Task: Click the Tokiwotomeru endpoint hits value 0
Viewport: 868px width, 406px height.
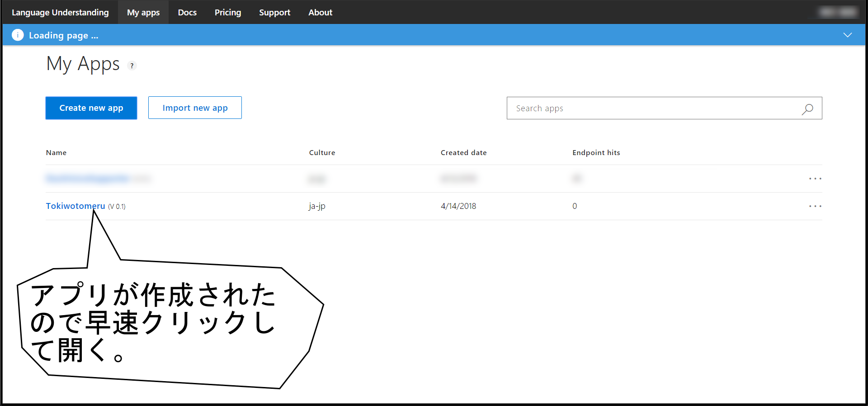Action: [x=575, y=206]
